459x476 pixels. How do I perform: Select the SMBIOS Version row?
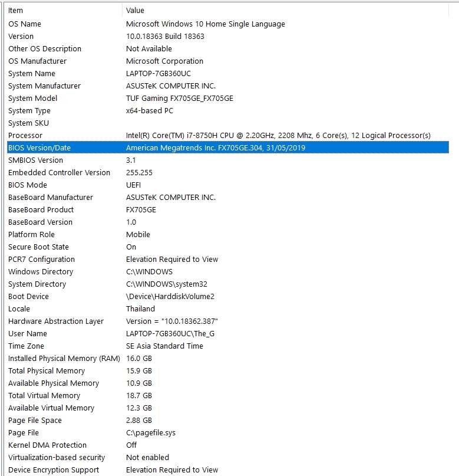(x=227, y=160)
